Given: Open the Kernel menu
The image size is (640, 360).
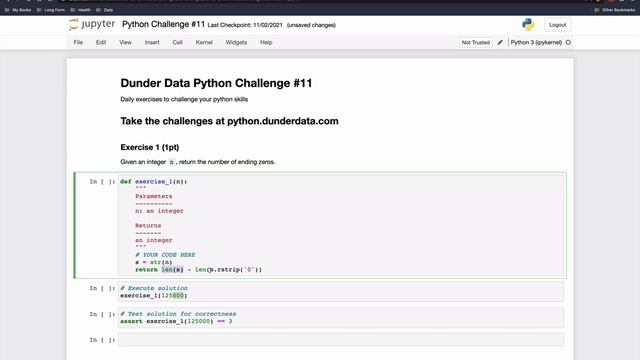Looking at the screenshot, I should (x=204, y=42).
